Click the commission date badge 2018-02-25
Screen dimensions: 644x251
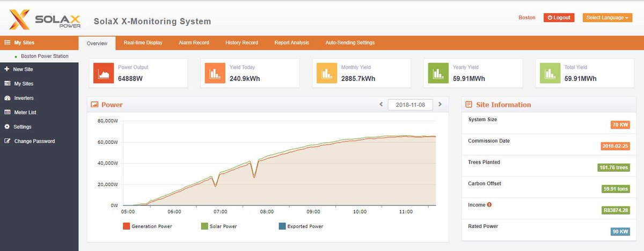click(x=615, y=146)
